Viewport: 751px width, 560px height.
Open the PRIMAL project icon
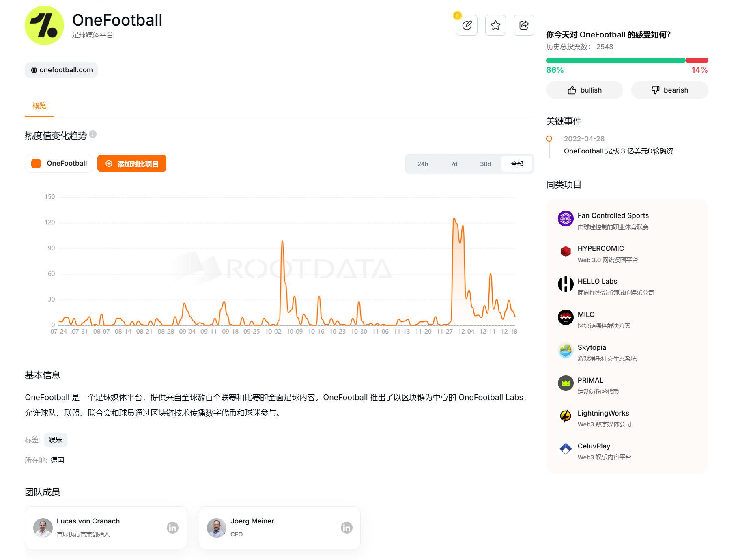pyautogui.click(x=566, y=383)
